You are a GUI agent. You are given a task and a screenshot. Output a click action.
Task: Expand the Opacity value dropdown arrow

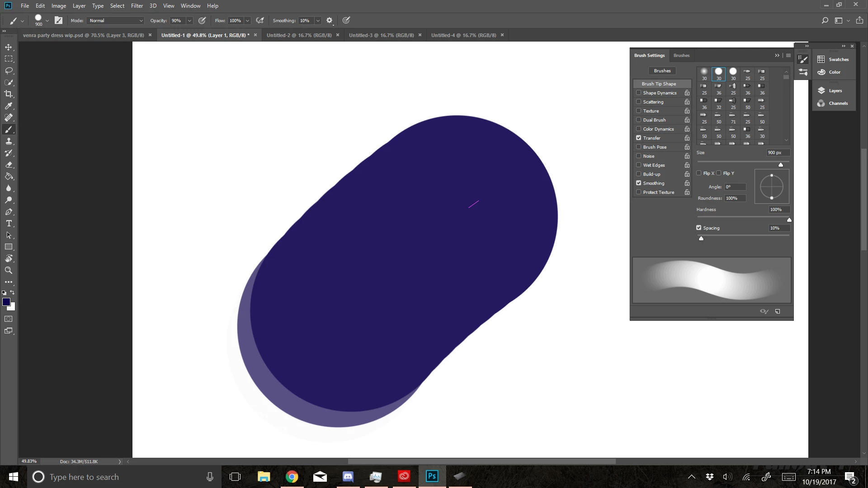[189, 20]
